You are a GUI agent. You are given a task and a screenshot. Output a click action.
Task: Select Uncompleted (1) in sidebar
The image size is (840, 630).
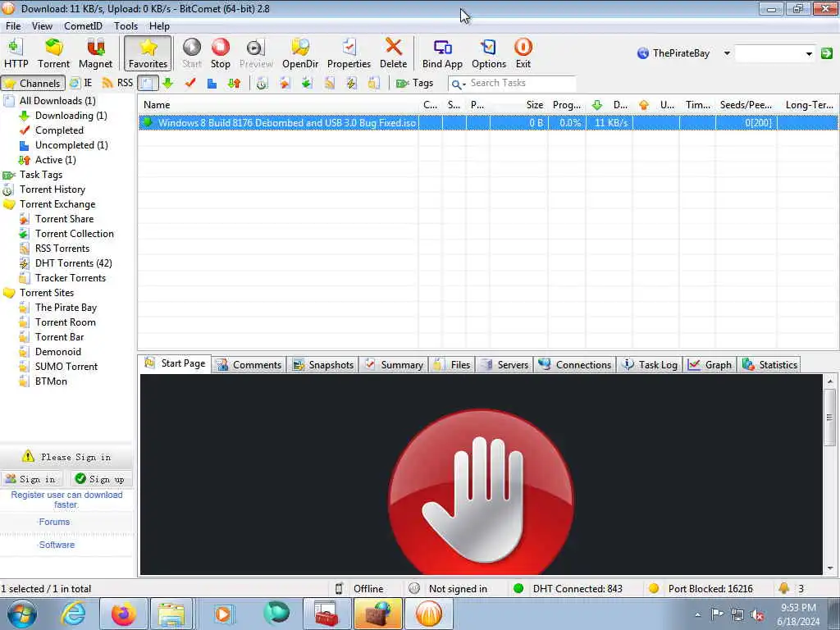click(71, 145)
